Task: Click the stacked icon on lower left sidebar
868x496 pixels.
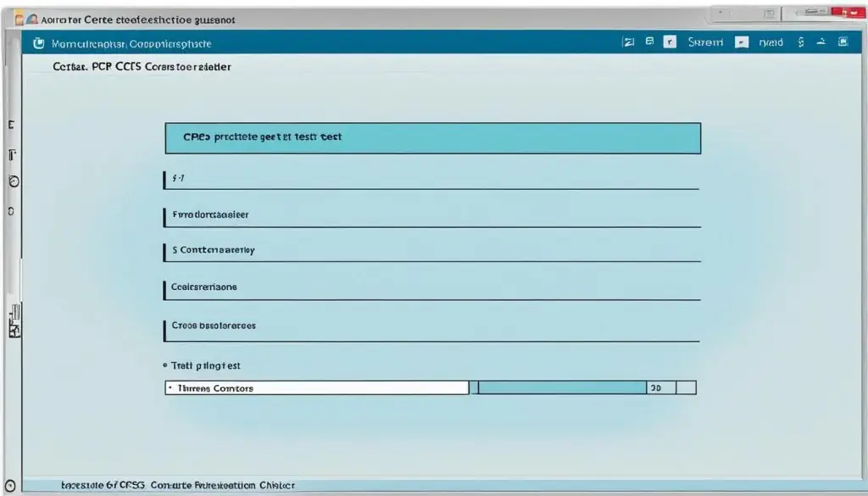Action: tap(14, 322)
